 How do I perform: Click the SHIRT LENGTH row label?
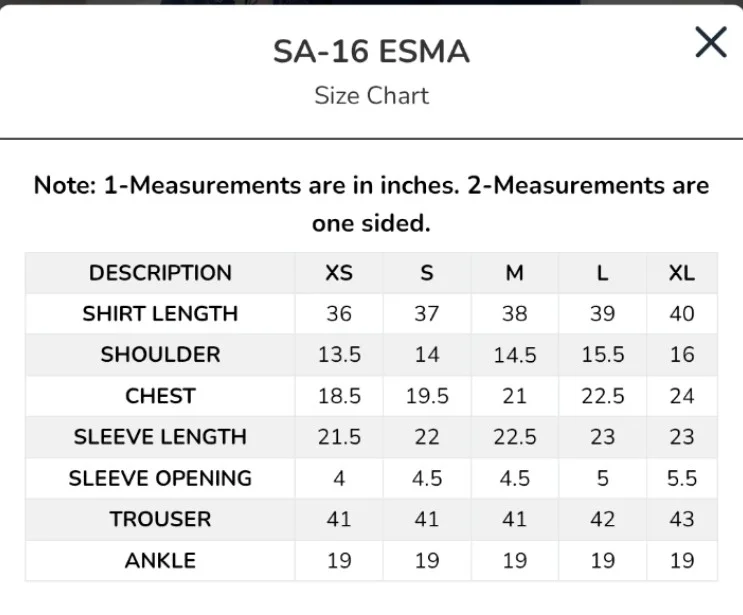point(160,314)
